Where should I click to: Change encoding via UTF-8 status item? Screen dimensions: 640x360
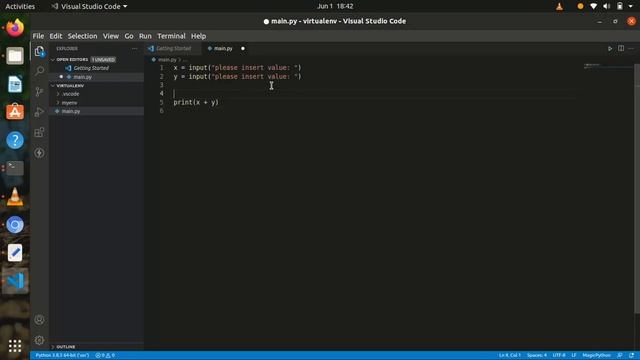(559, 356)
